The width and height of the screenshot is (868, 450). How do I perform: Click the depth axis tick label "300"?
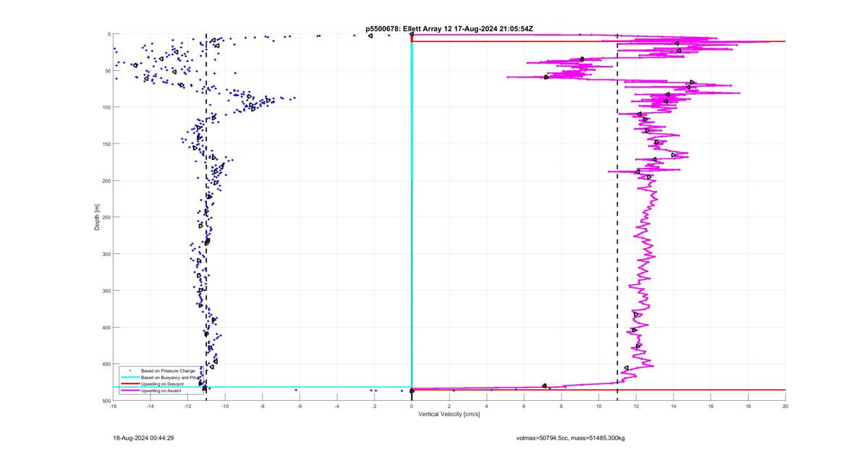click(x=106, y=254)
